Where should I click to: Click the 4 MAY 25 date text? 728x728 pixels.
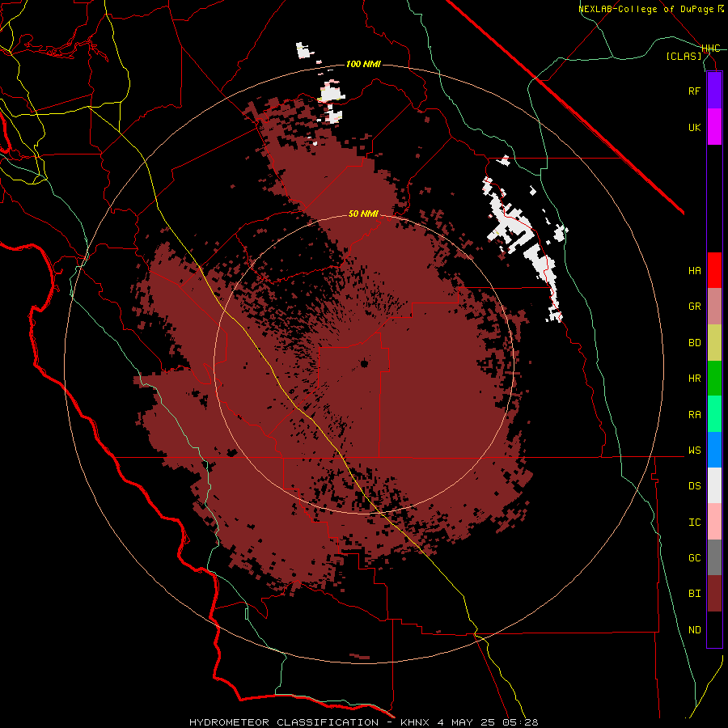click(468, 722)
